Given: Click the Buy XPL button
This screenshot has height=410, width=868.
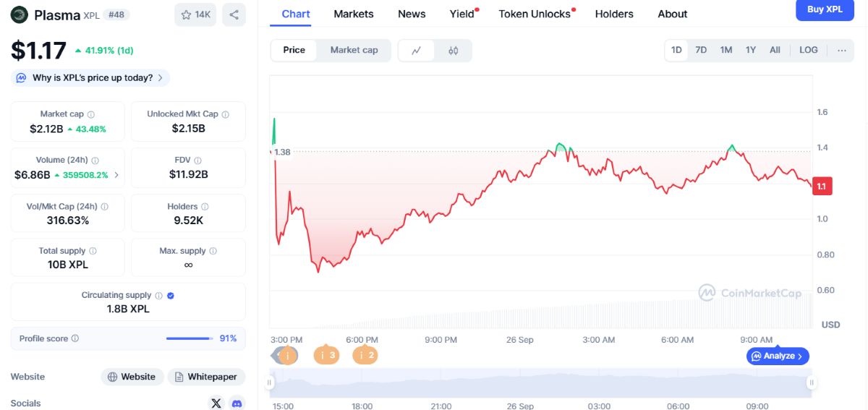Looking at the screenshot, I should (825, 9).
